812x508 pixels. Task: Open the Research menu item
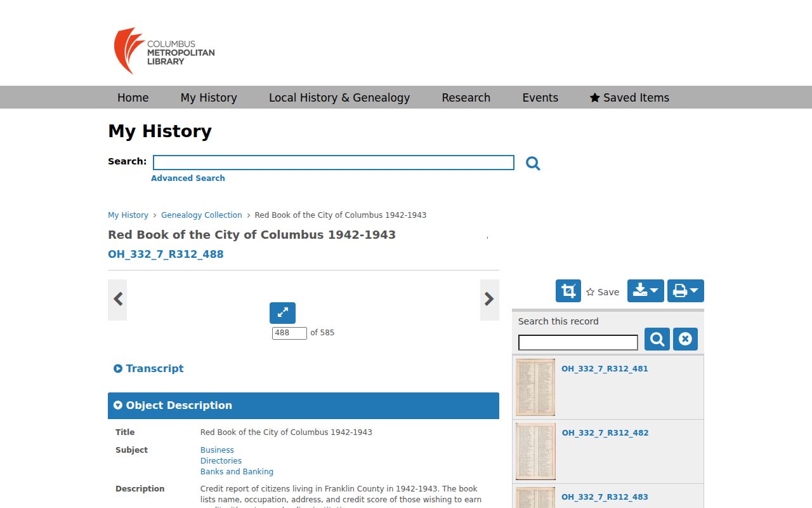tap(466, 98)
